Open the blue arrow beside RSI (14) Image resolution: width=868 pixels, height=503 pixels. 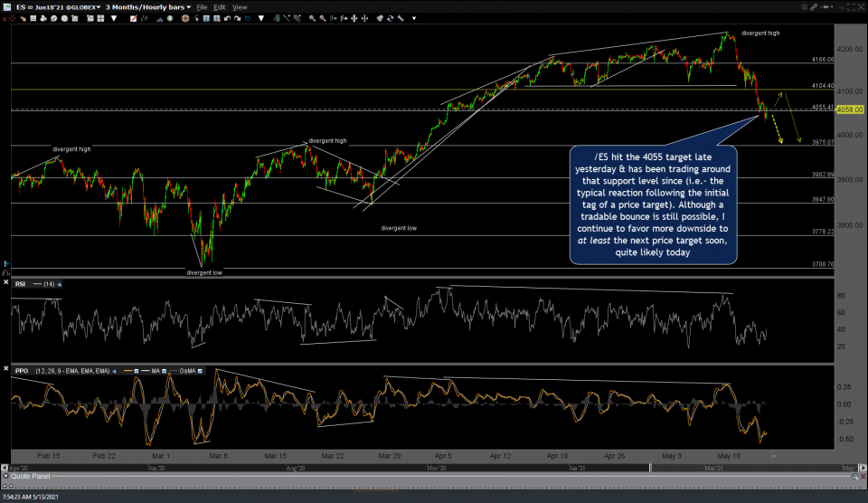pyautogui.click(x=60, y=284)
